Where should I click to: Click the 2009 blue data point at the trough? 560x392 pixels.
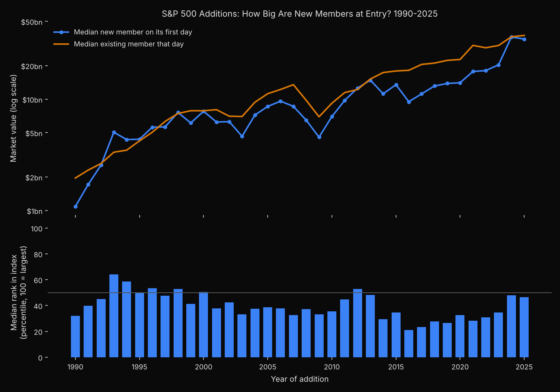pos(319,137)
